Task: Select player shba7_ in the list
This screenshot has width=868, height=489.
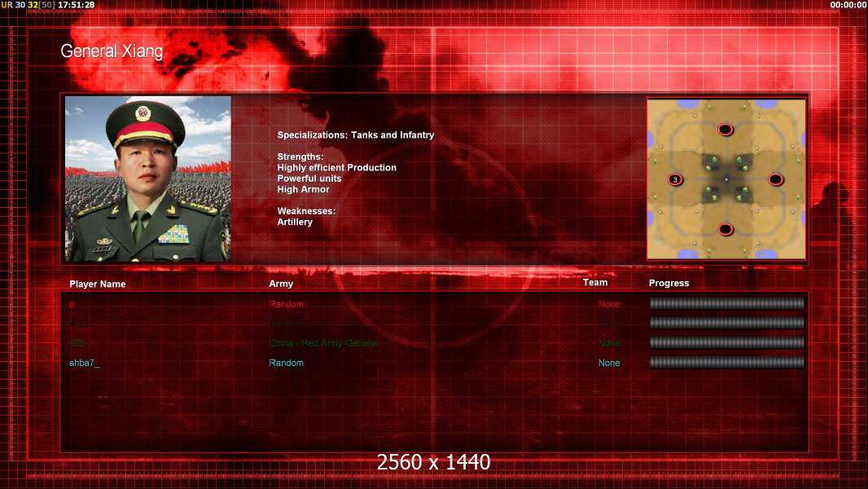Action: (x=84, y=363)
